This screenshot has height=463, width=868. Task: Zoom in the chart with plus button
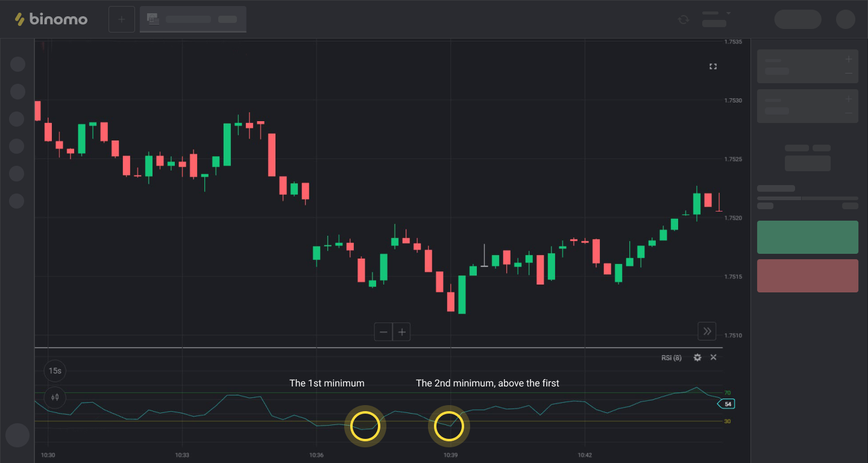coord(401,332)
